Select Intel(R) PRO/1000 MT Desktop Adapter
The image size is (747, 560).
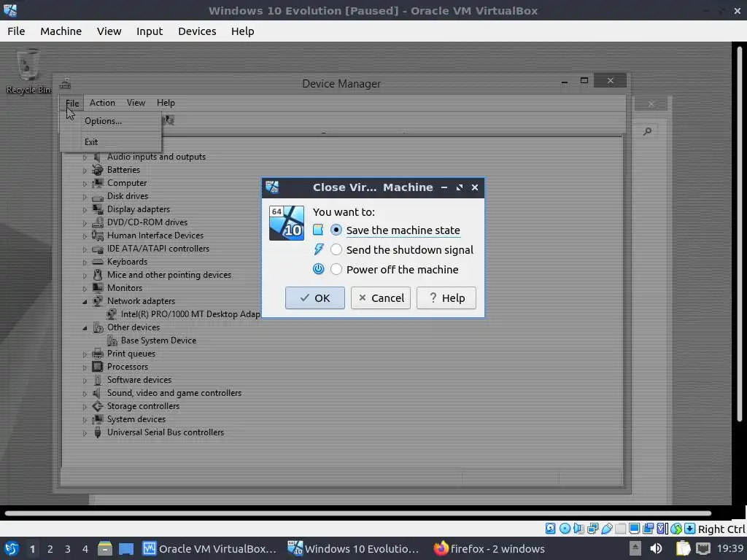184,314
